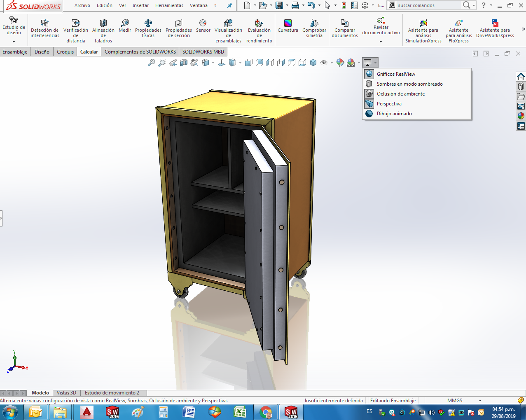Open Detección de interferencias tool
Viewport: 526px width, 420px height.
45,28
